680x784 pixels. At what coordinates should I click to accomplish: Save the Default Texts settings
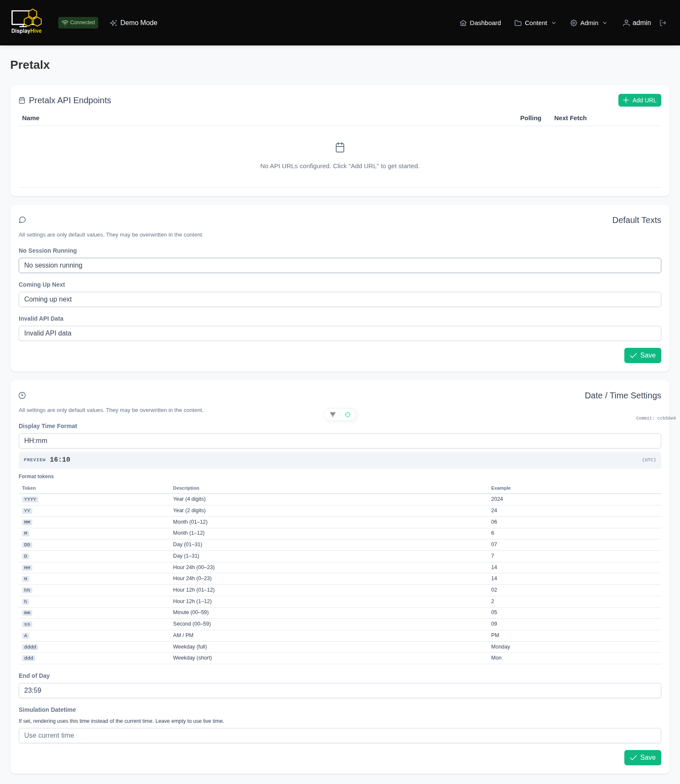click(x=643, y=355)
